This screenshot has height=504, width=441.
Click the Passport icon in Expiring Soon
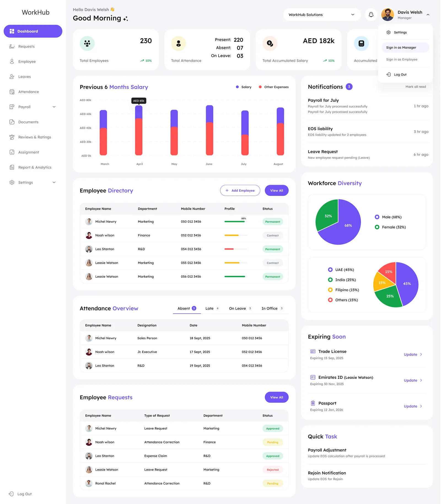click(x=313, y=403)
